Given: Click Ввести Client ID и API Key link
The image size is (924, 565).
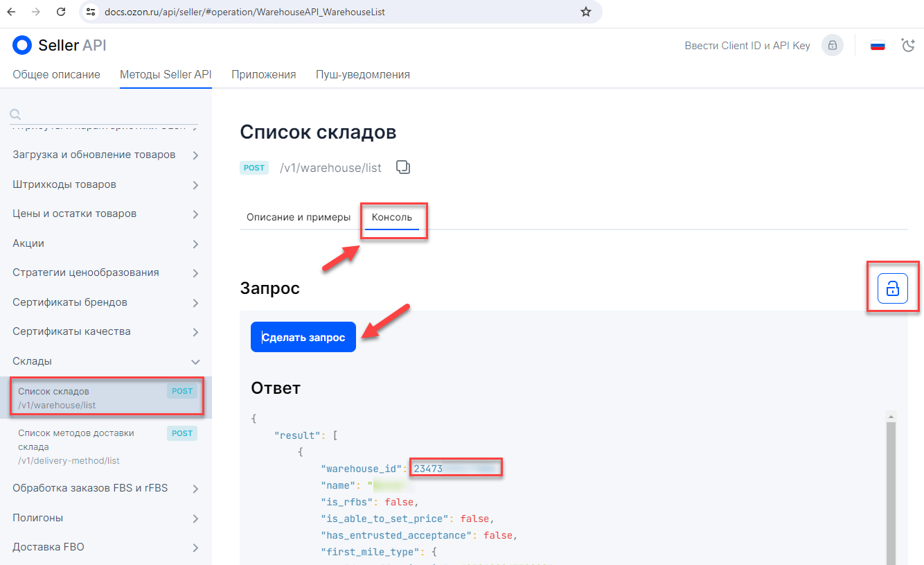Looking at the screenshot, I should tap(747, 46).
